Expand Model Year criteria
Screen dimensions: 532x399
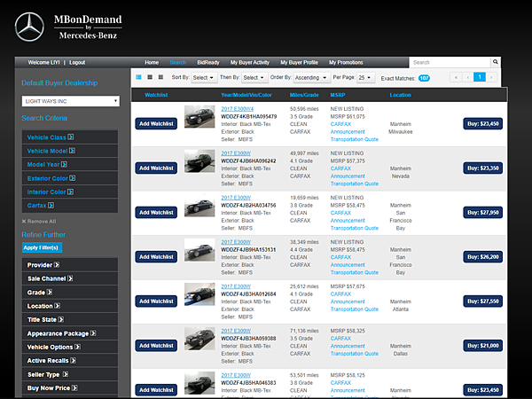70,164
